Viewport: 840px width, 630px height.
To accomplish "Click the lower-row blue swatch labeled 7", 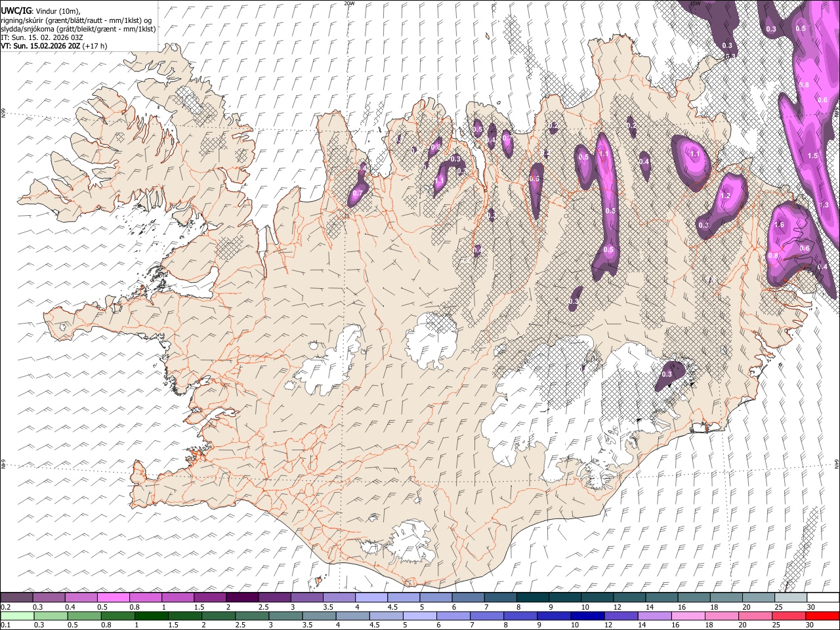I will (486, 616).
